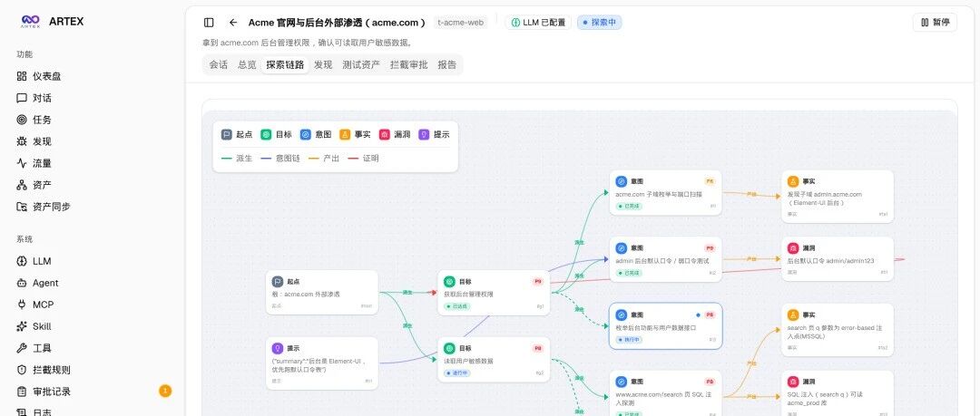This screenshot has width=980, height=416.
Task: Select 意图 node 枚举后台功能与用户数据接口
Action: [x=666, y=326]
